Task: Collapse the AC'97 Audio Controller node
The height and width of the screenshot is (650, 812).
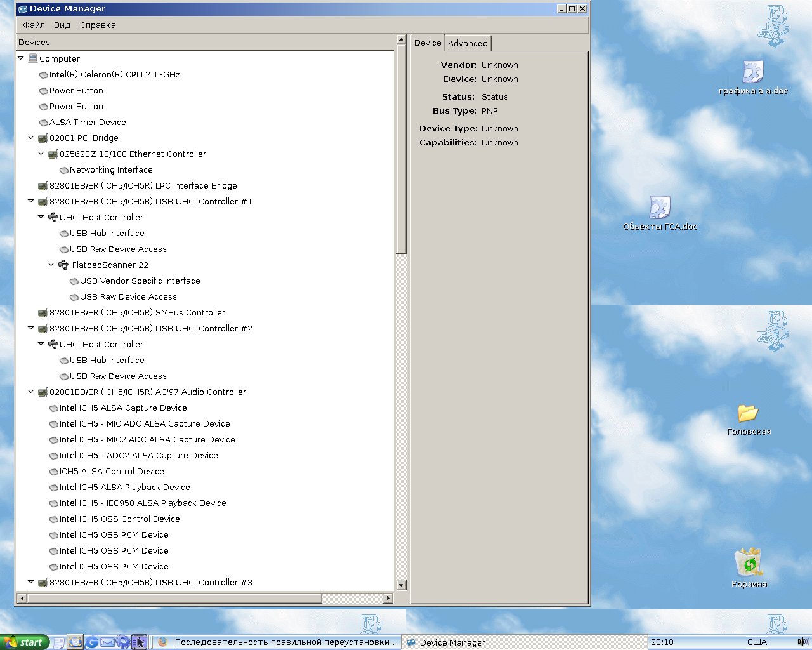Action: (x=31, y=392)
